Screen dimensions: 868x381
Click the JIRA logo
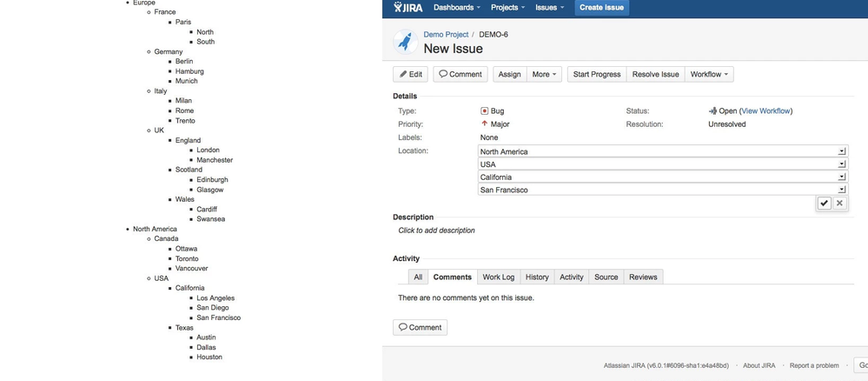[408, 7]
